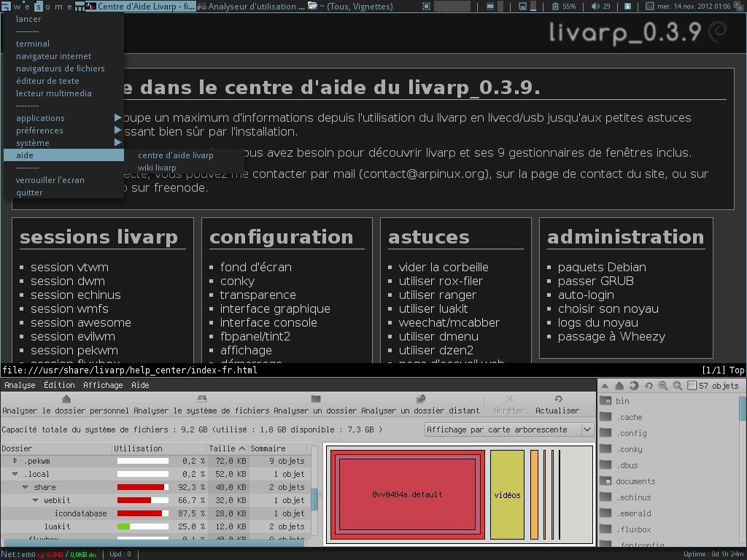Click the Actualiser refresh icon
Viewport: 747px width, 560px height.
(x=558, y=399)
